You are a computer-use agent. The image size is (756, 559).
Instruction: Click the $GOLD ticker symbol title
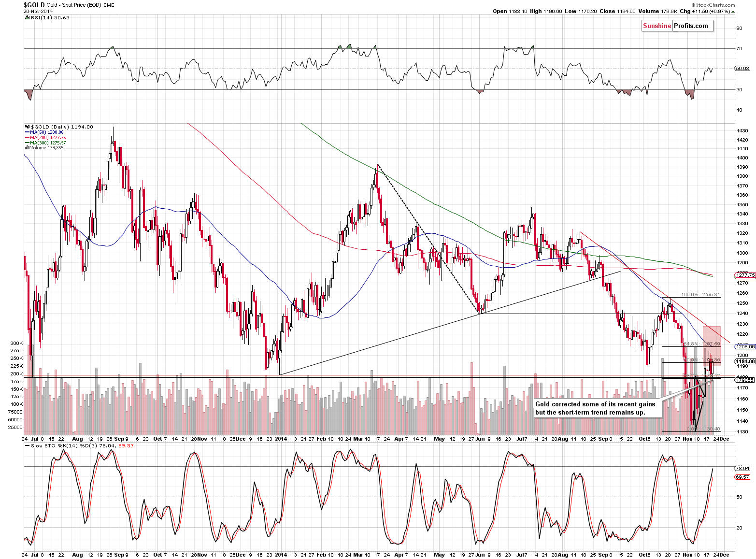click(x=34, y=5)
